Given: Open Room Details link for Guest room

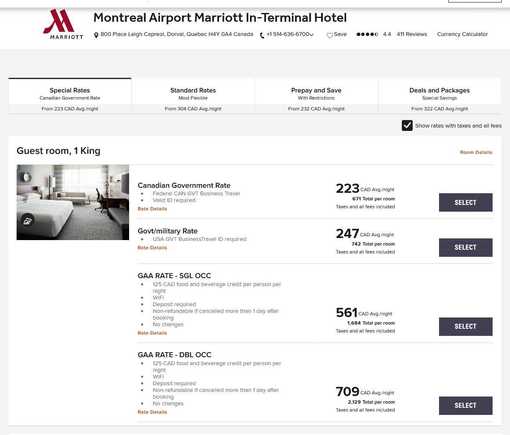Looking at the screenshot, I should pos(476,152).
